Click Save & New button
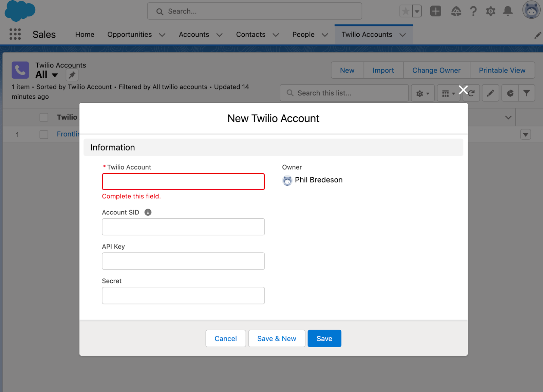 [277, 338]
